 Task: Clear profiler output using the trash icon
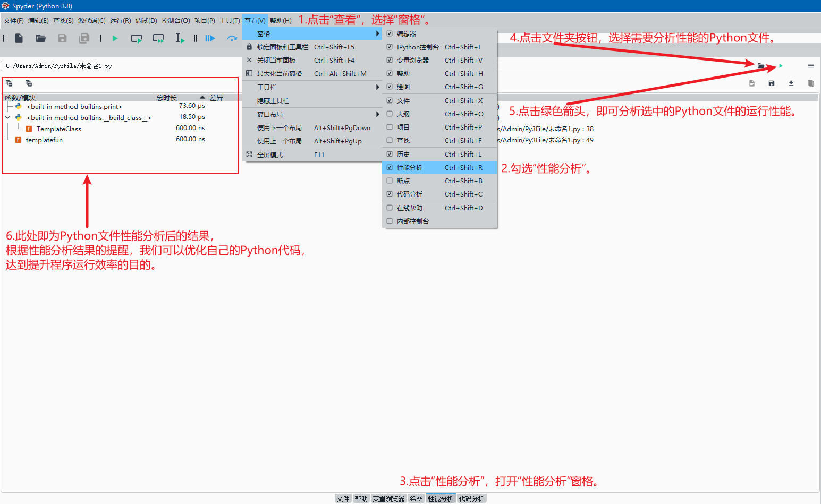click(x=811, y=83)
